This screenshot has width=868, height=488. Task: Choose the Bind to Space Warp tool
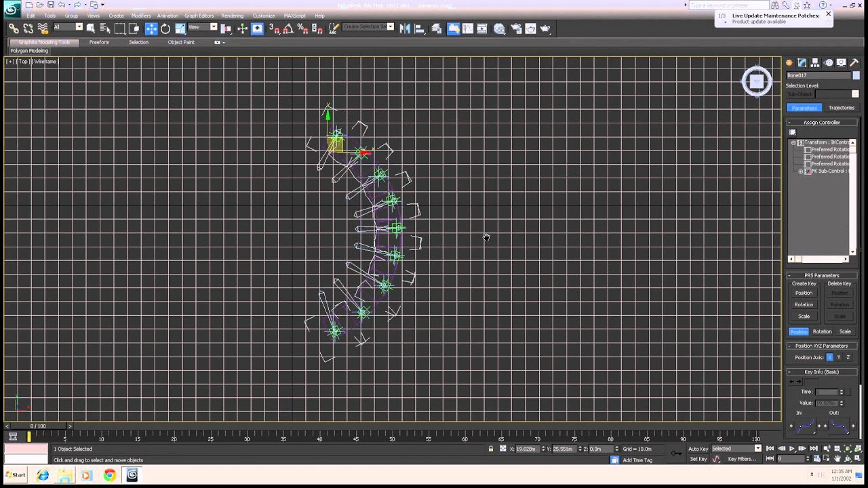click(x=43, y=28)
